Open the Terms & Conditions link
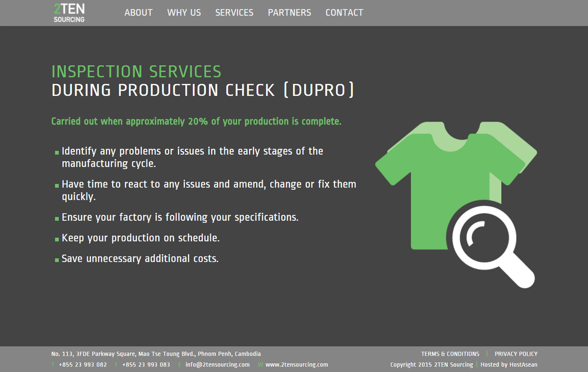 [450, 354]
